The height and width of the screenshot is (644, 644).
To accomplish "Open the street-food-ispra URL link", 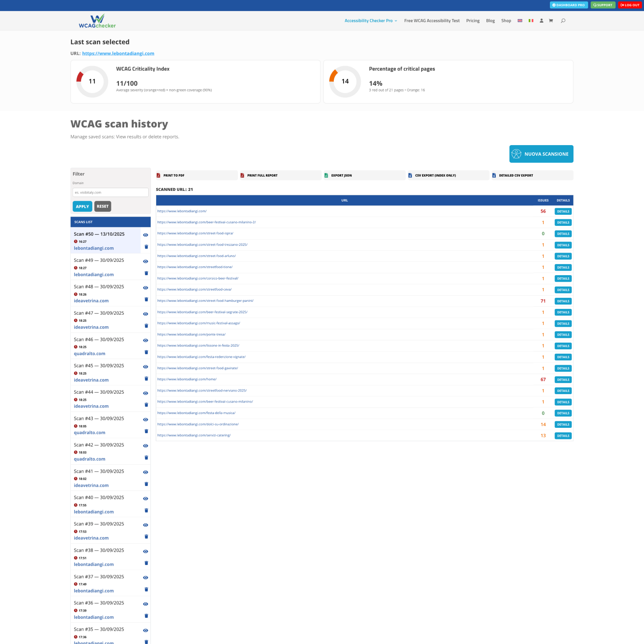I will pyautogui.click(x=195, y=233).
